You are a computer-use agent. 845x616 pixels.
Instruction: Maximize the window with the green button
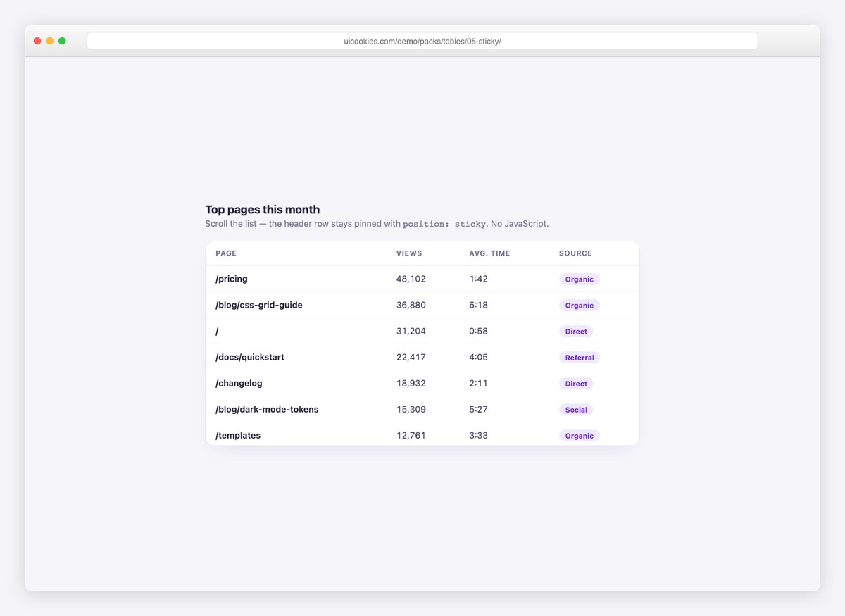(x=62, y=41)
